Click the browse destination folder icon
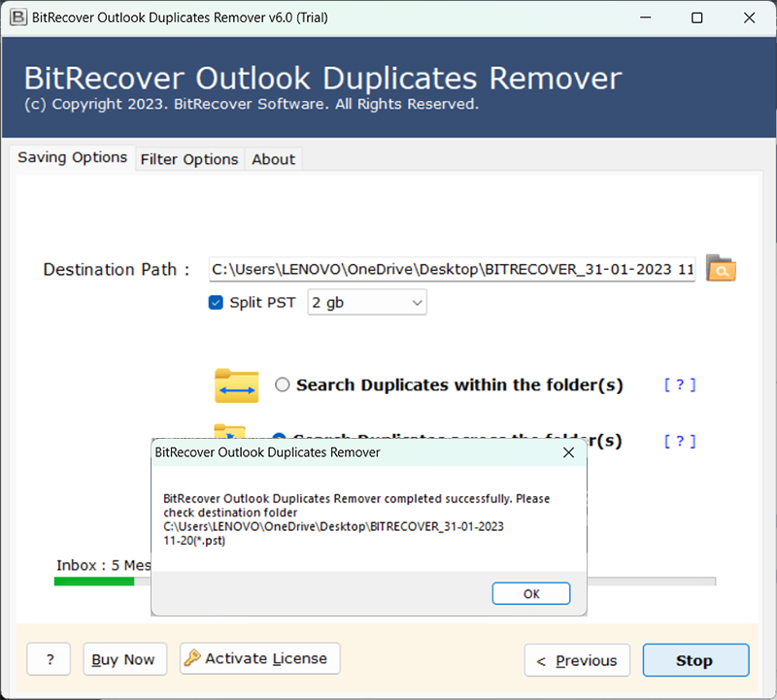Image resolution: width=777 pixels, height=700 pixels. click(721, 268)
